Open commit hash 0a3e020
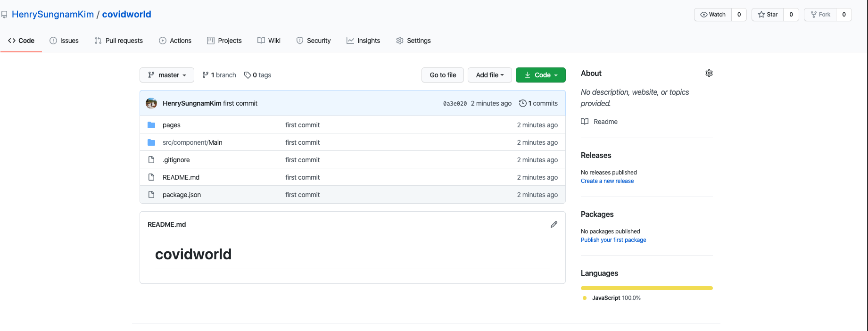 [x=455, y=104]
